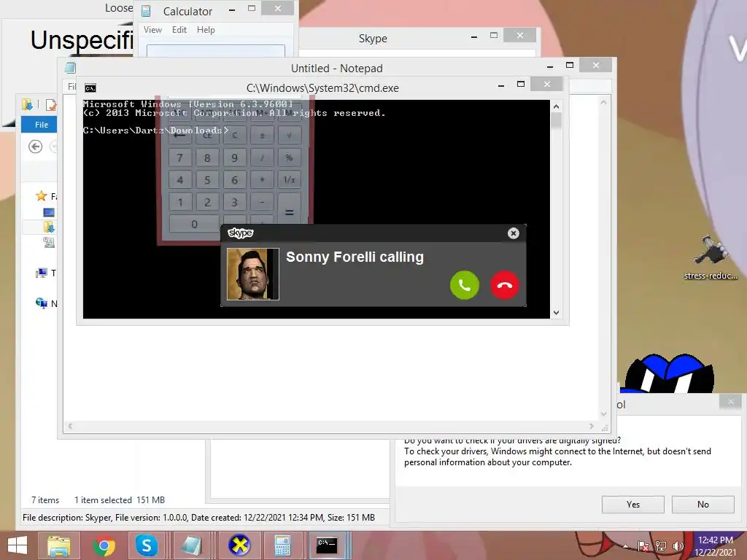
Task: Click the cmd.exe window system icon
Action: [90, 88]
